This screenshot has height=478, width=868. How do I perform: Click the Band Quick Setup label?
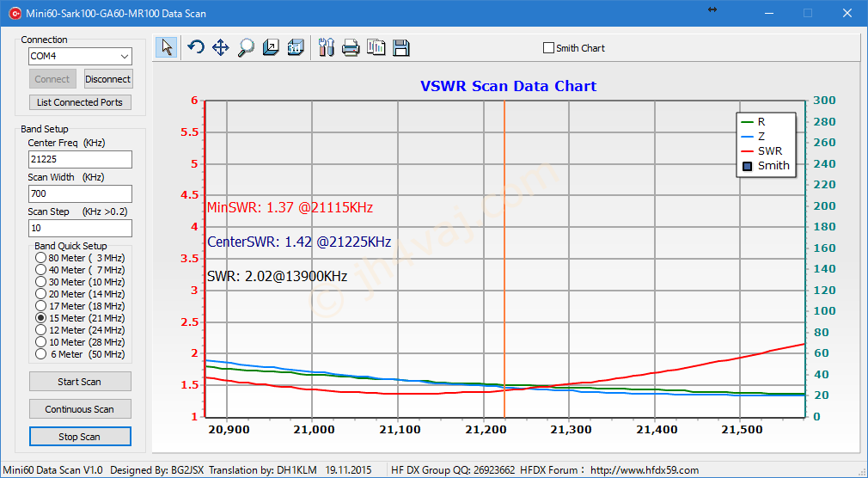click(70, 246)
